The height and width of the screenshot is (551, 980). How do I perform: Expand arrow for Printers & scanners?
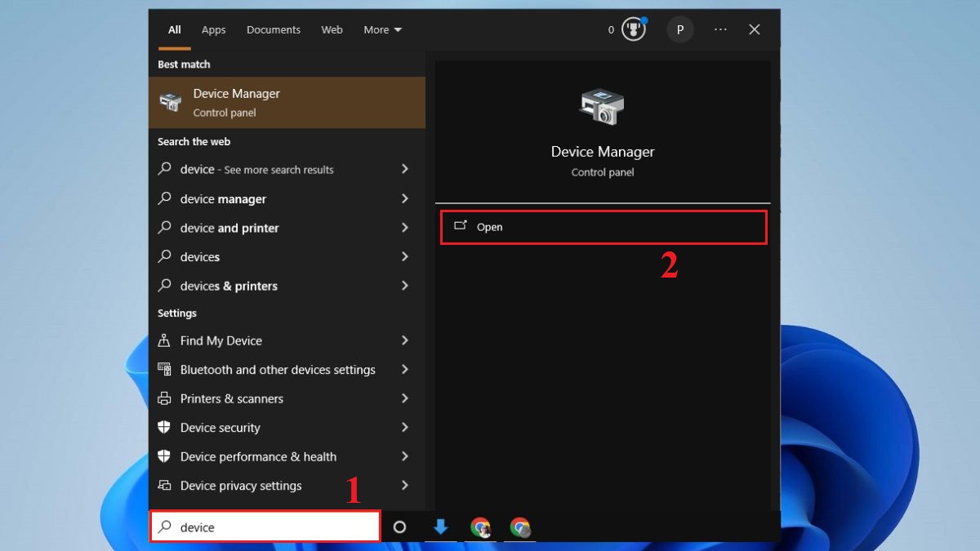[404, 398]
